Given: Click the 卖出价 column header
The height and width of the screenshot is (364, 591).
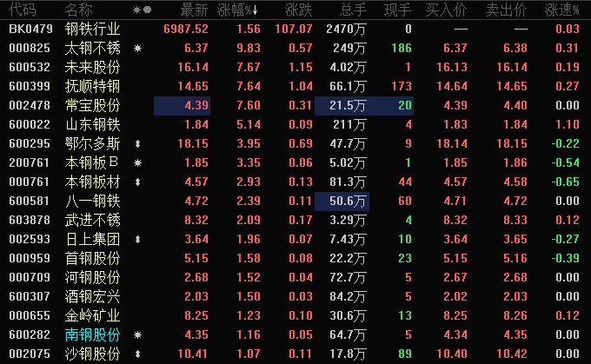Looking at the screenshot, I should tap(506, 10).
